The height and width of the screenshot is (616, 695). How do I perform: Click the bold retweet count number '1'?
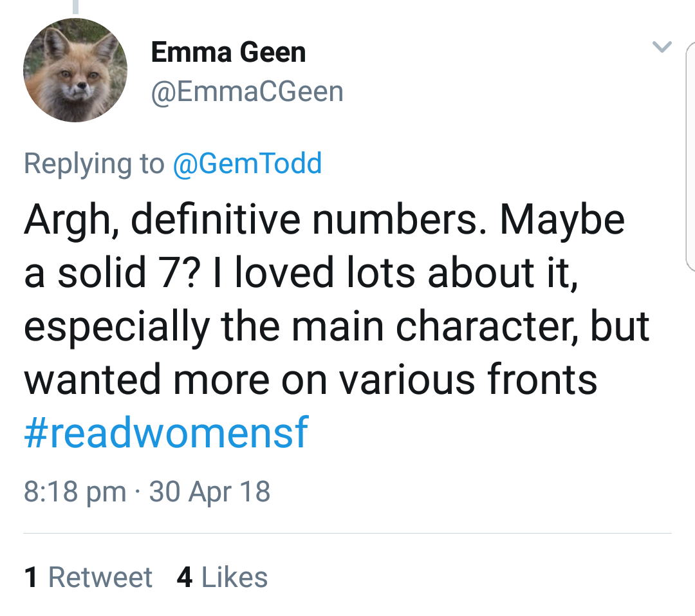(31, 577)
